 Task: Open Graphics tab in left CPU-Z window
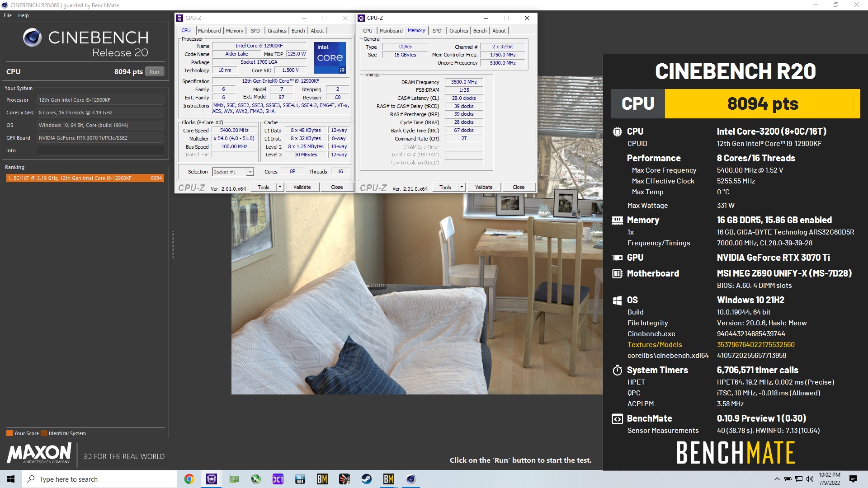(x=277, y=31)
